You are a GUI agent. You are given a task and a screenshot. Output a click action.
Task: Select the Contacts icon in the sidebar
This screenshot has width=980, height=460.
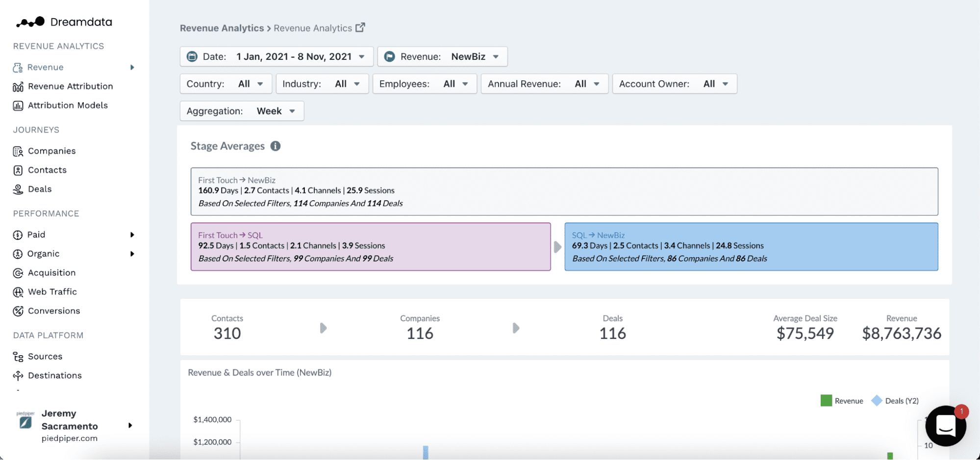coord(18,170)
